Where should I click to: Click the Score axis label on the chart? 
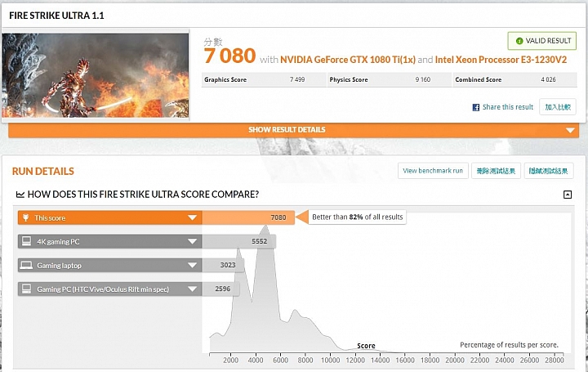click(366, 346)
